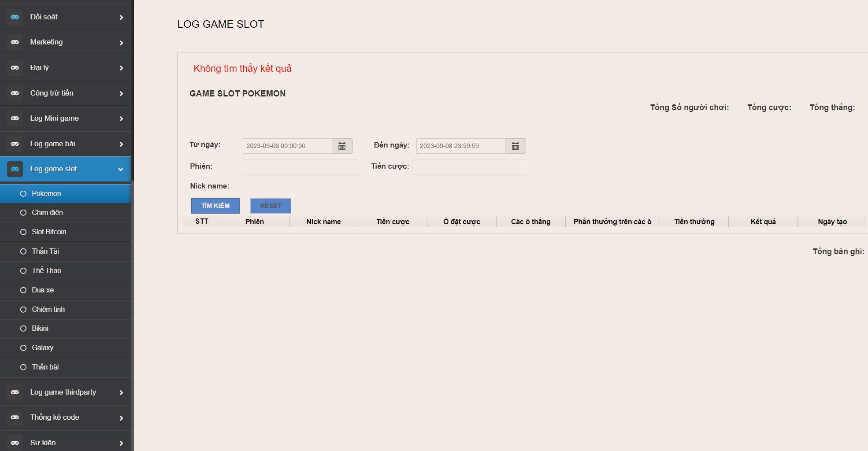Click the Ngày tạo column header

click(832, 222)
